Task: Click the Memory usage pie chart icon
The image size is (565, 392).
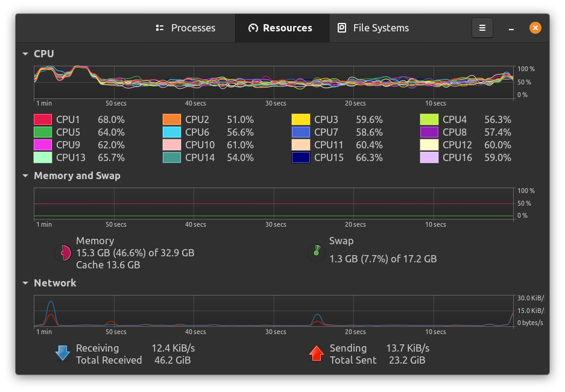Action: 64,253
